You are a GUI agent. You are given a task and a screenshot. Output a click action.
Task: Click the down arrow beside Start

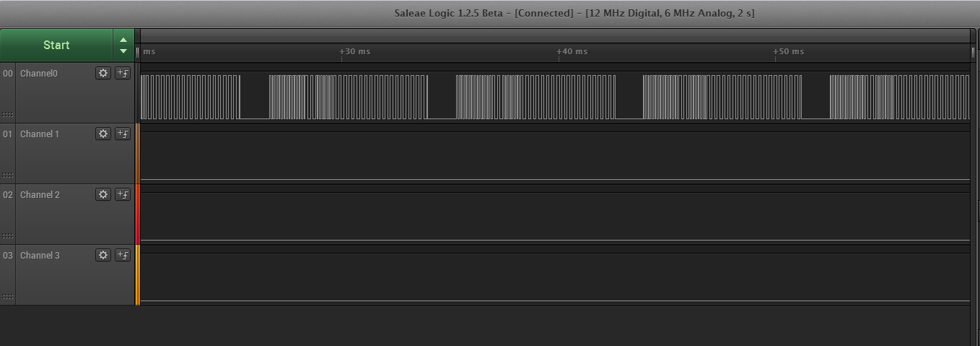coord(123,51)
